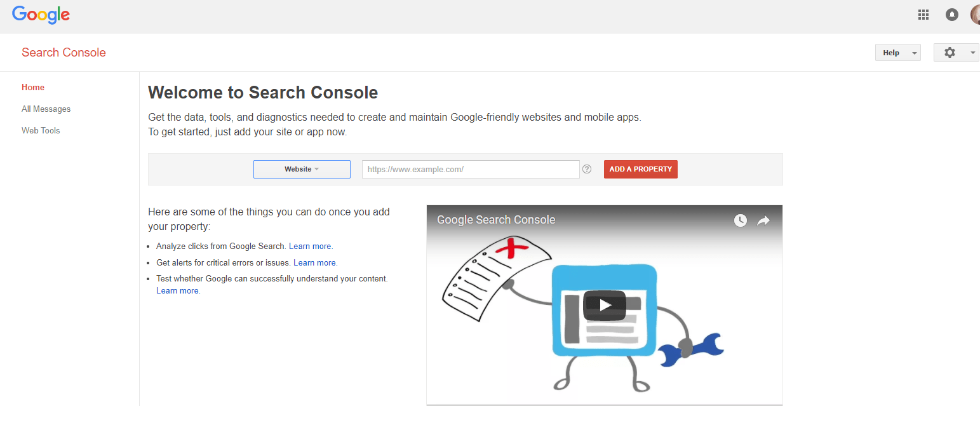Open the Google account avatar
The height and width of the screenshot is (439, 980).
pos(976,15)
